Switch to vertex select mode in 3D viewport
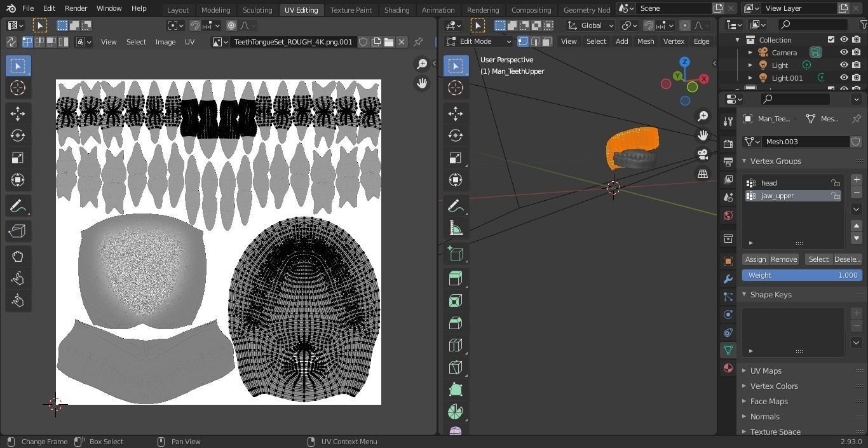Screen dimensions: 868x448 [x=523, y=41]
